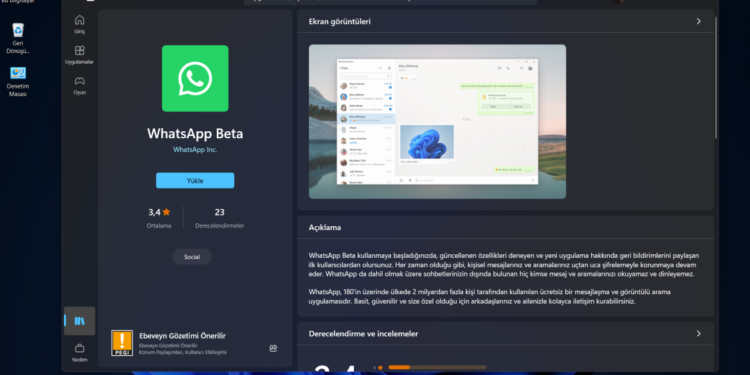This screenshot has width=750, height=375.
Task: Click the Açıklama description heading
Action: click(325, 227)
